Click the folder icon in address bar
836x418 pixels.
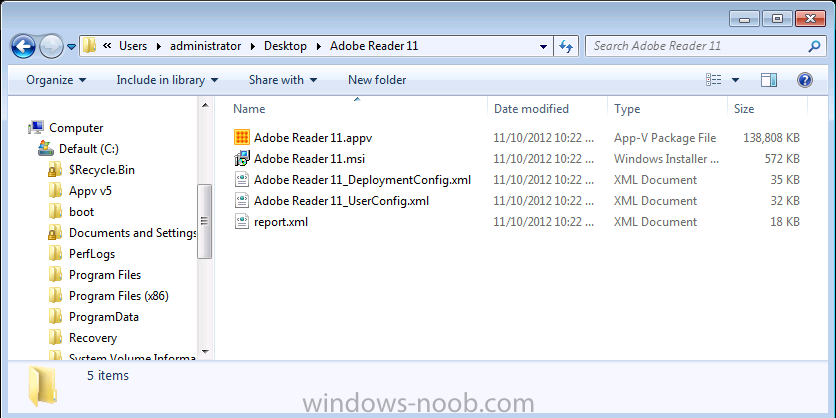pos(90,46)
